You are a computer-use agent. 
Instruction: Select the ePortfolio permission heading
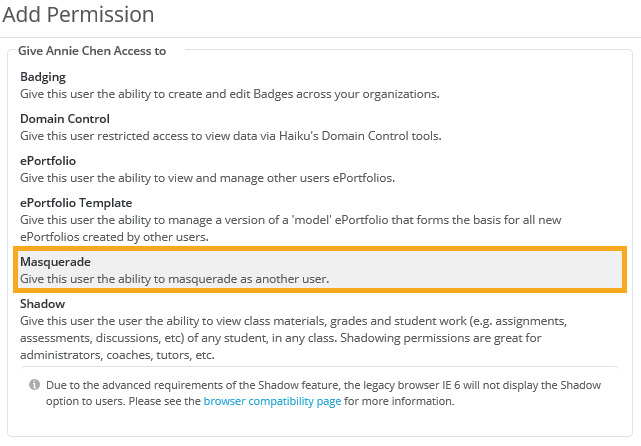pyautogui.click(x=48, y=161)
